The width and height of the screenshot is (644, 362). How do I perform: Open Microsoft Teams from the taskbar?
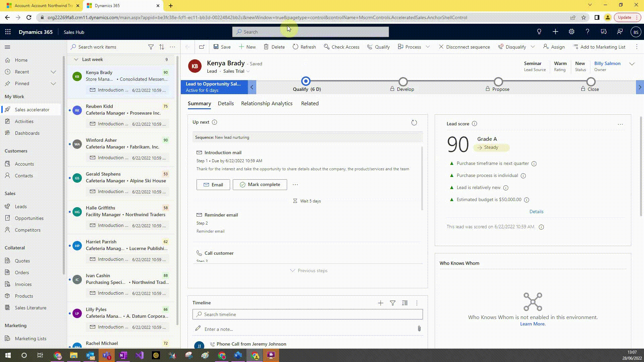tap(107, 355)
